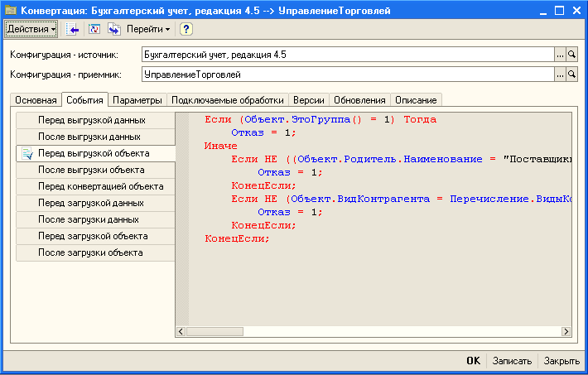Click the Записать button

[x=512, y=361]
